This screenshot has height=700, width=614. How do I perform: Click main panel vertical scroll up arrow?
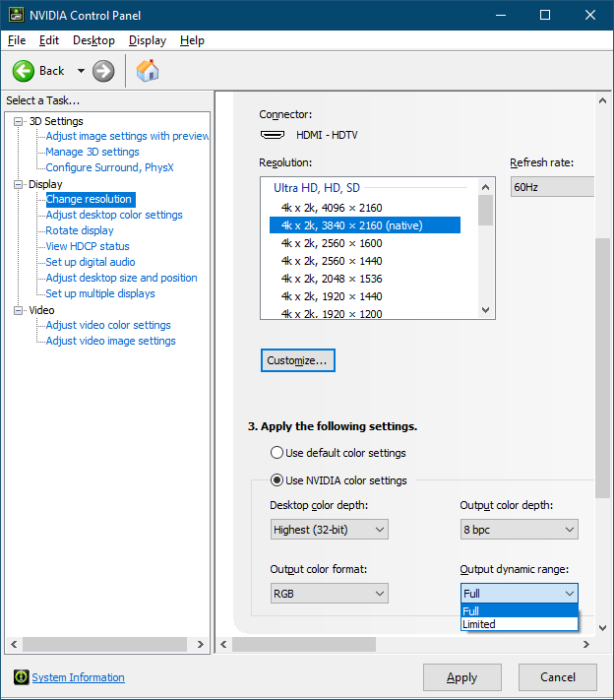603,100
